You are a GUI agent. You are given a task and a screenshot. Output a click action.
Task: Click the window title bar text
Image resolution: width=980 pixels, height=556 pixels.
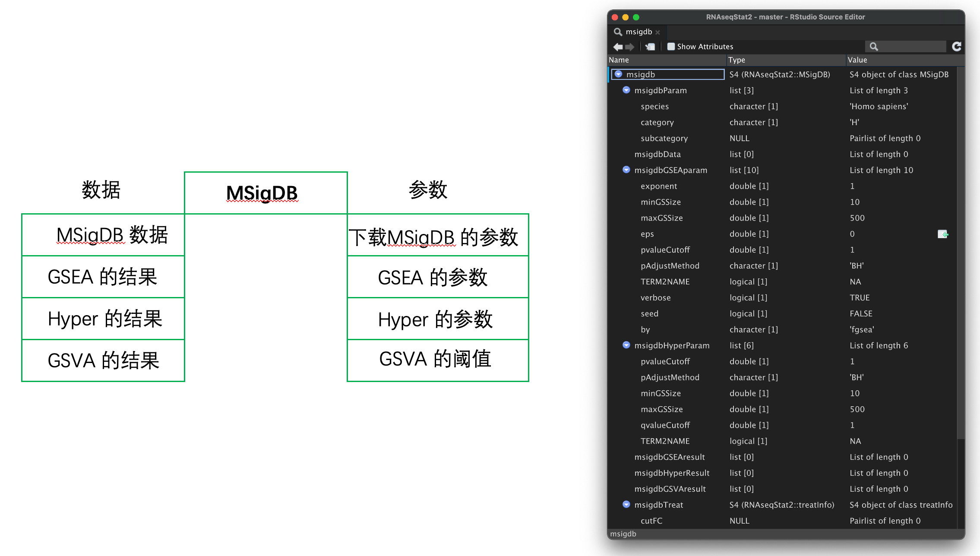tap(785, 17)
